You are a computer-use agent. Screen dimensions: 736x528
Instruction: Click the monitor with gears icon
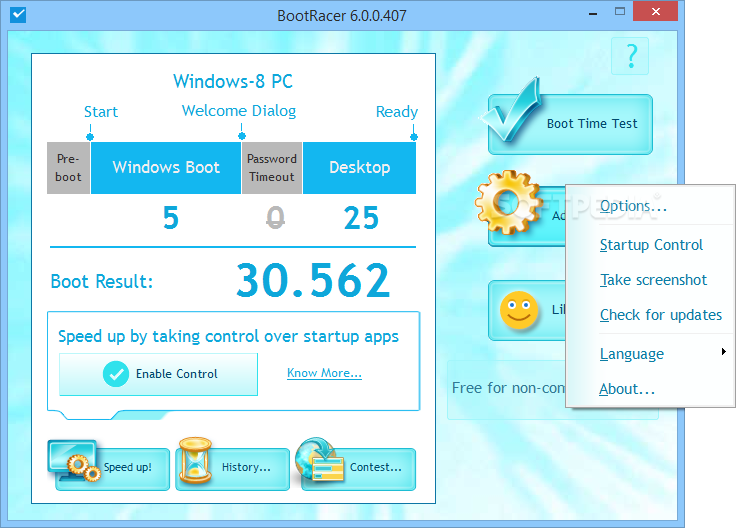(x=74, y=461)
